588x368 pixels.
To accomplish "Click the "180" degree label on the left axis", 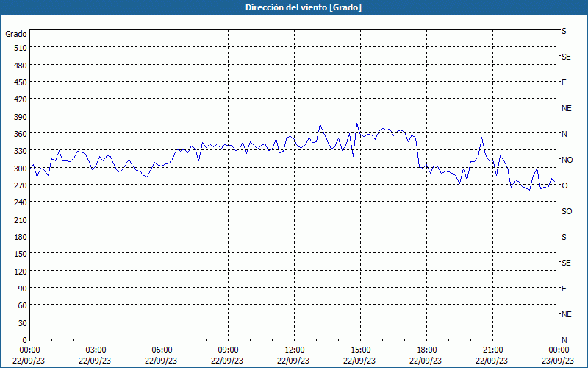I will (x=21, y=237).
